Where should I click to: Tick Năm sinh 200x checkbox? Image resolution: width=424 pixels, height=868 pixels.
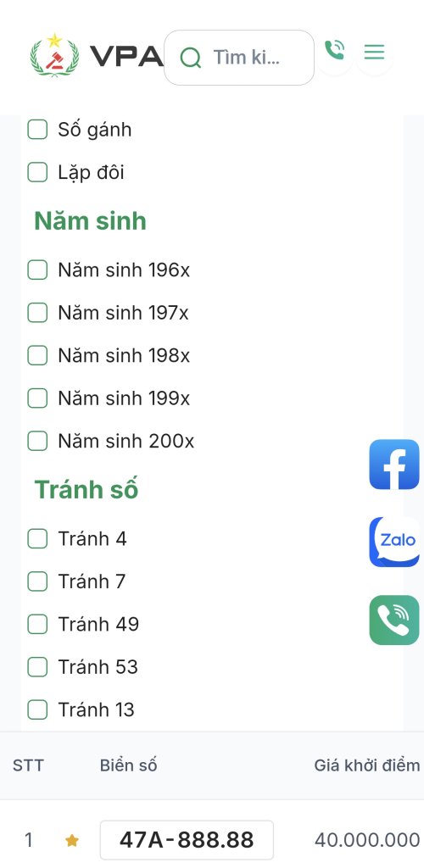tap(37, 441)
